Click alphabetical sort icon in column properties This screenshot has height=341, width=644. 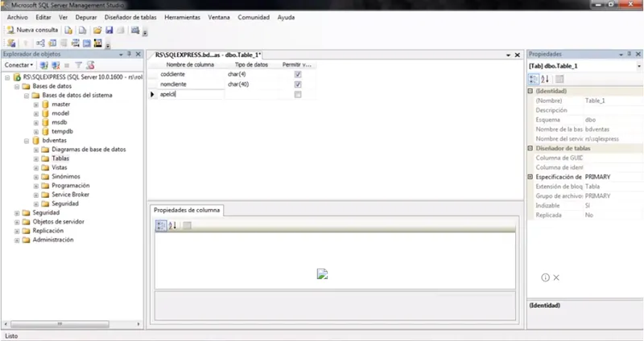point(173,225)
